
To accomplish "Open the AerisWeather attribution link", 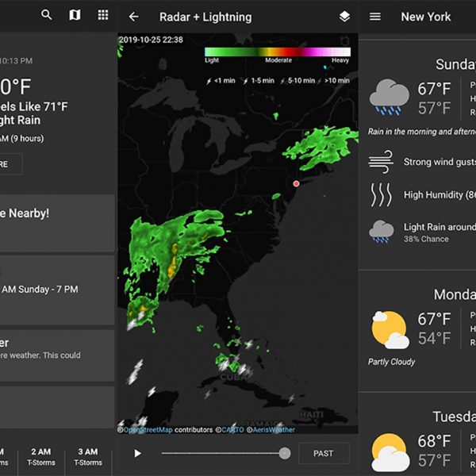I will click(274, 430).
